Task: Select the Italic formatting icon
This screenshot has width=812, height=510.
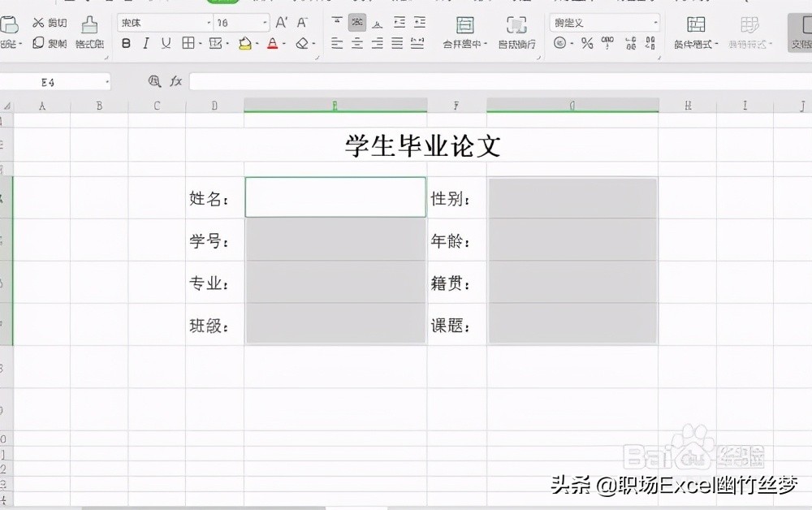Action: coord(145,44)
